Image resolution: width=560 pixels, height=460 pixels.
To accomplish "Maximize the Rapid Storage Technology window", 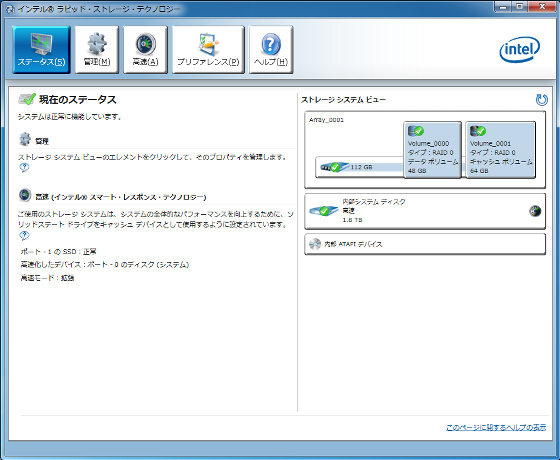I will click(520, 6).
